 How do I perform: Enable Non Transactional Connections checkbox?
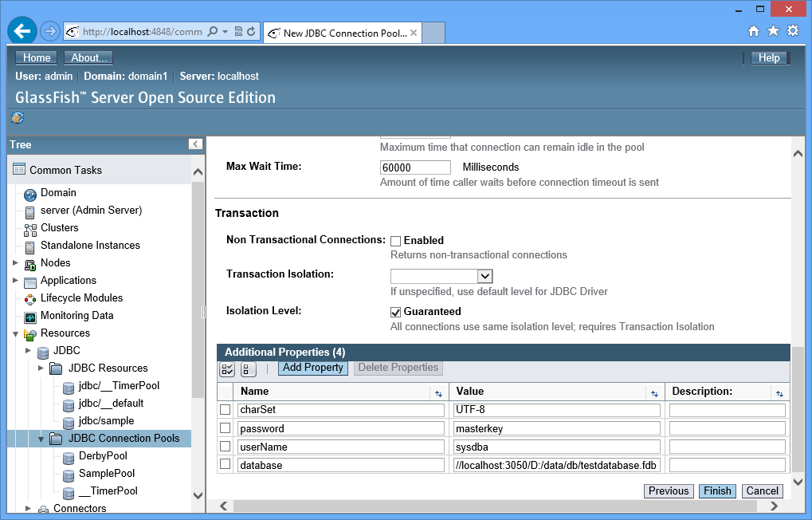396,241
